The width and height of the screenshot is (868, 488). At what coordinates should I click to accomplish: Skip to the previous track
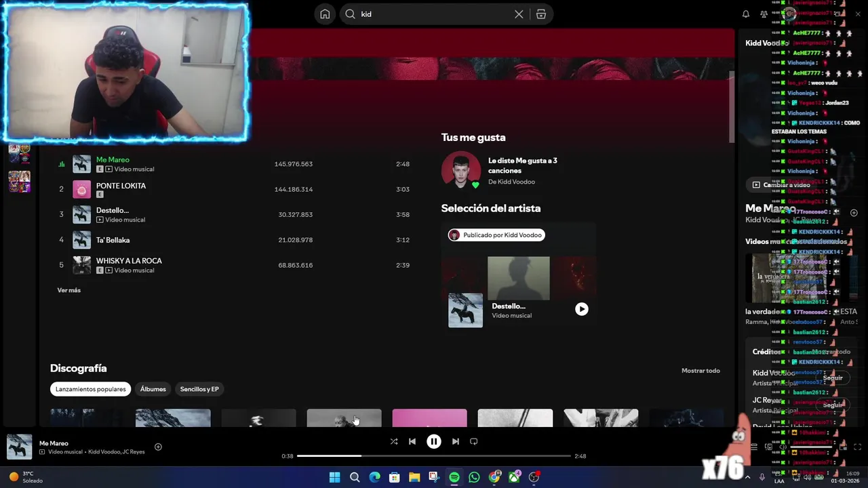(412, 441)
